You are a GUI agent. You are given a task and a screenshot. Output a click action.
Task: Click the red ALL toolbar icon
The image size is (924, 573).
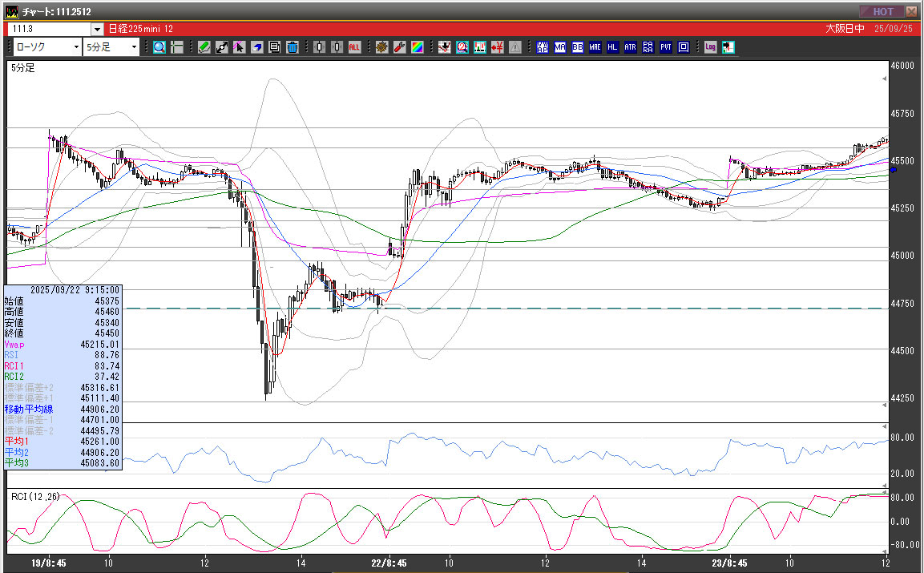[354, 47]
